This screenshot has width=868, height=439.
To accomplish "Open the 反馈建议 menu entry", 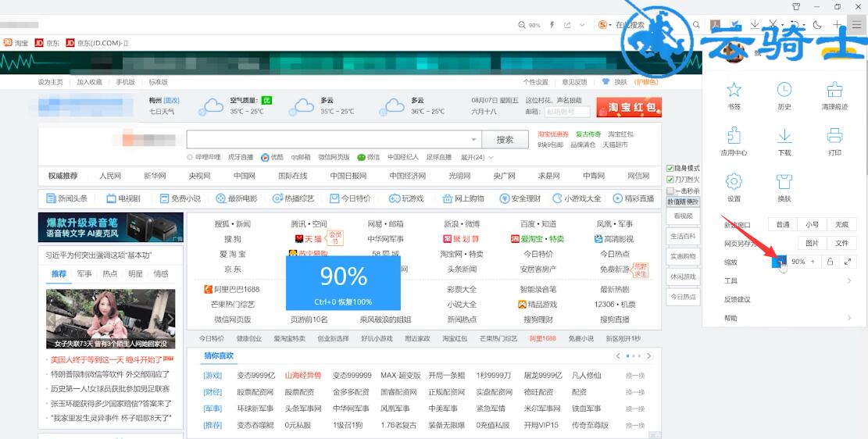I will [x=737, y=299].
